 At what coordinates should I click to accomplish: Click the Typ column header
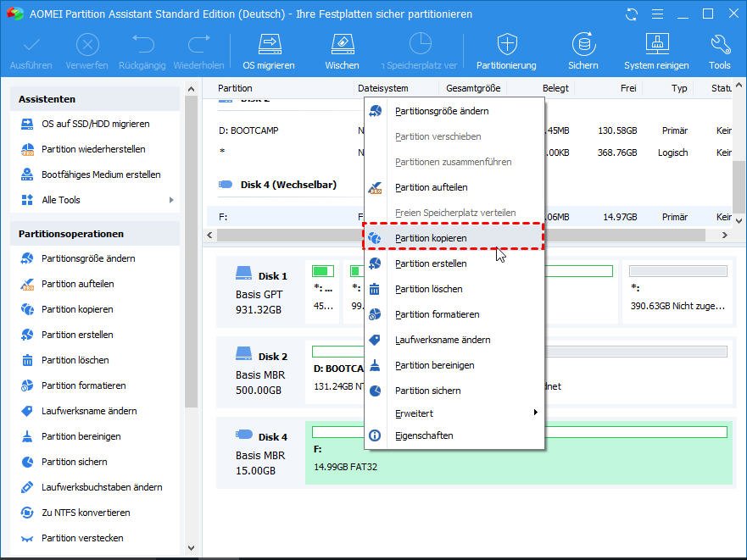click(679, 88)
